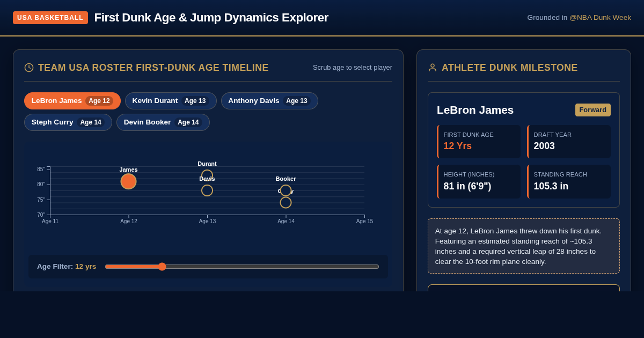Select the LeBron James chip

point(72,101)
